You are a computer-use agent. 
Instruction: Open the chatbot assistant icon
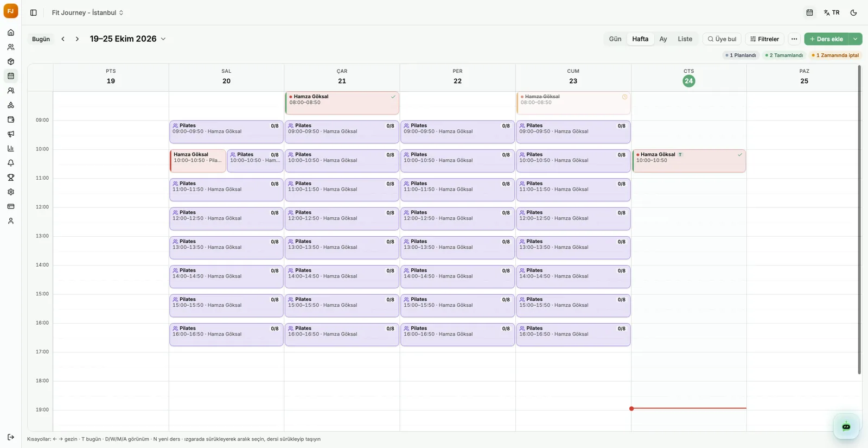(846, 426)
